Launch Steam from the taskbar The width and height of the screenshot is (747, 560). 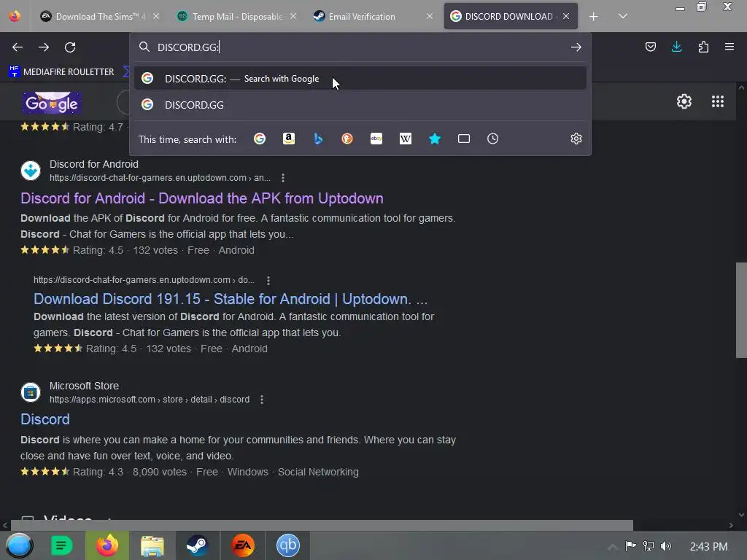tap(197, 545)
